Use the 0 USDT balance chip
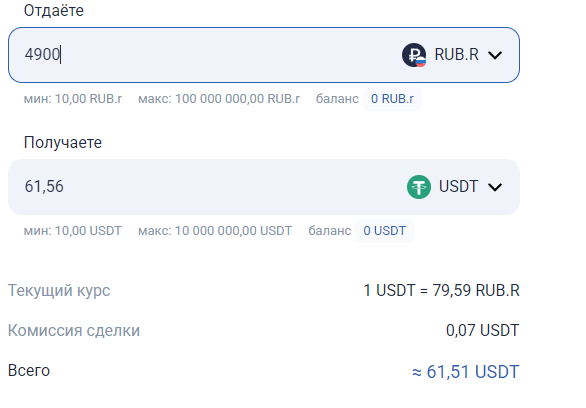The width and height of the screenshot is (586, 408). 384,231
